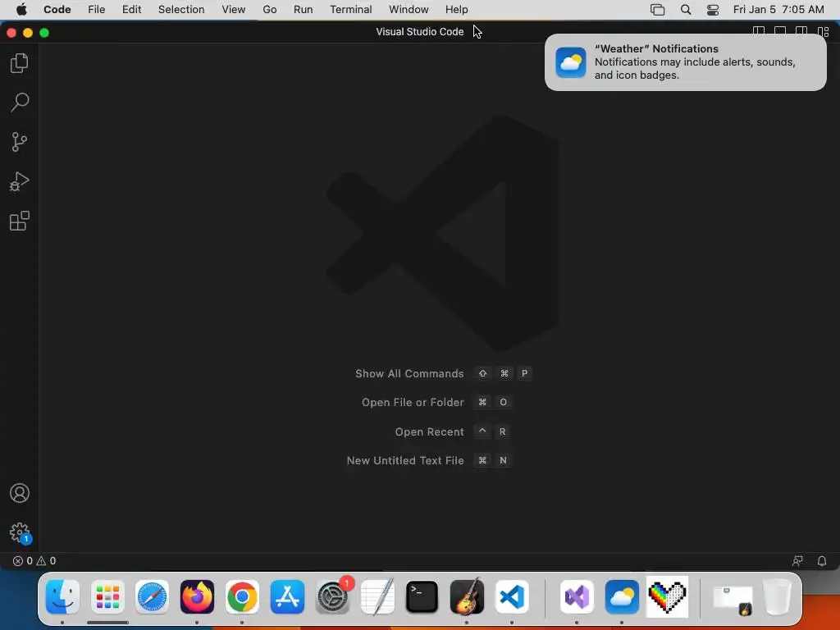Screen dimensions: 840x630
Task: Open Terminal from the Dock
Action: [422, 597]
